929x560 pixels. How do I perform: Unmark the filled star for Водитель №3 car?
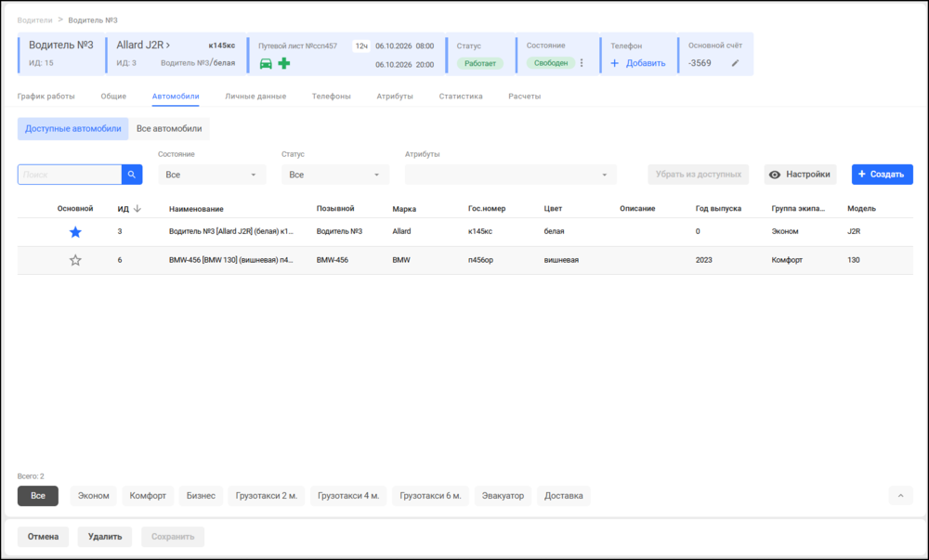point(75,232)
